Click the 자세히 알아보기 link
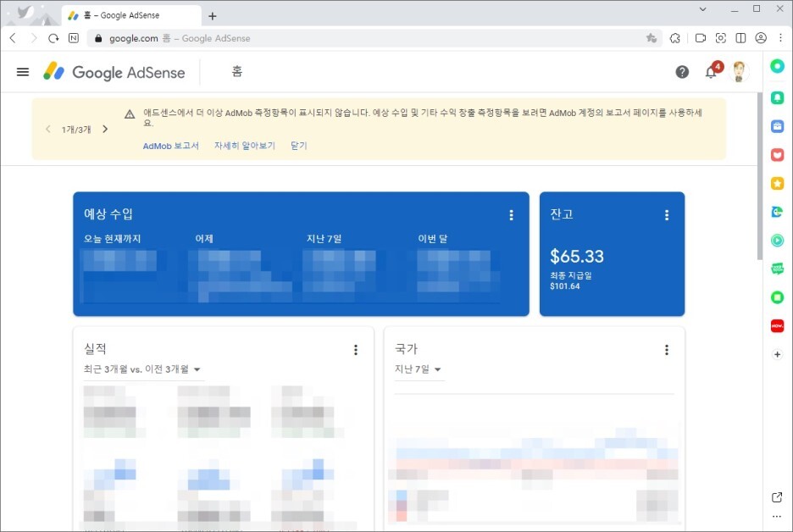This screenshot has height=532, width=793. click(x=245, y=146)
